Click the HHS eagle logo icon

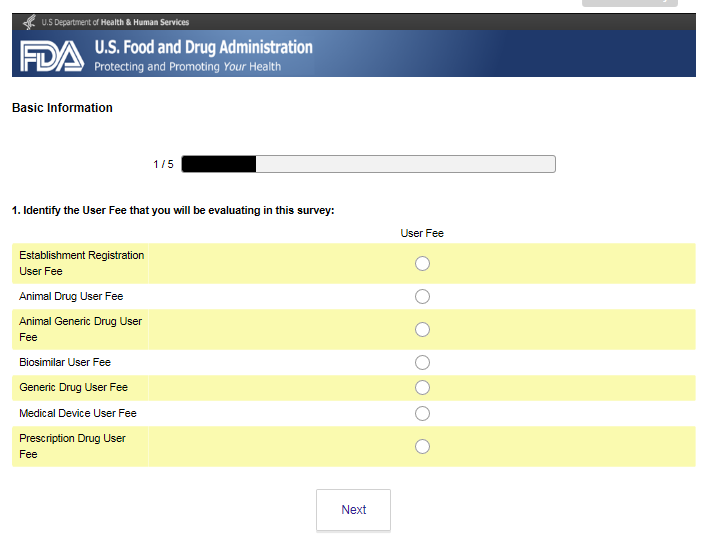(29, 21)
